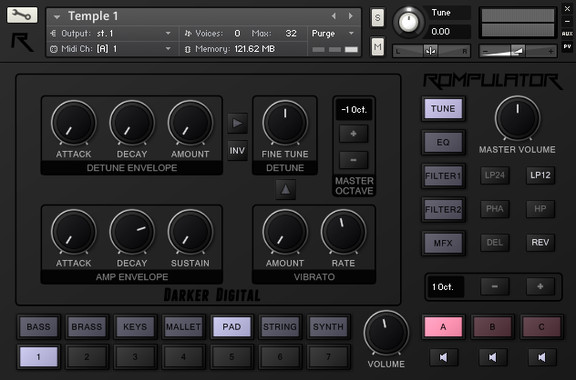Switch to the MFX page
The height and width of the screenshot is (380, 576).
pos(443,243)
